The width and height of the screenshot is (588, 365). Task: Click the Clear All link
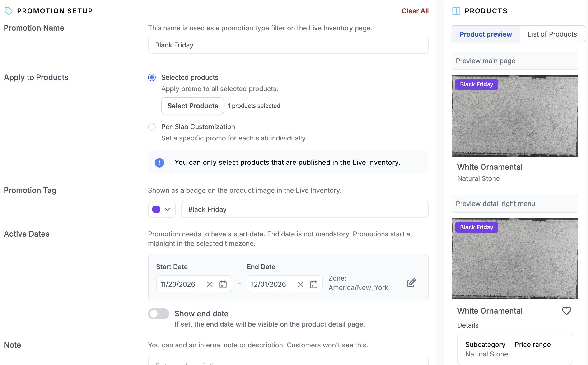(x=415, y=11)
